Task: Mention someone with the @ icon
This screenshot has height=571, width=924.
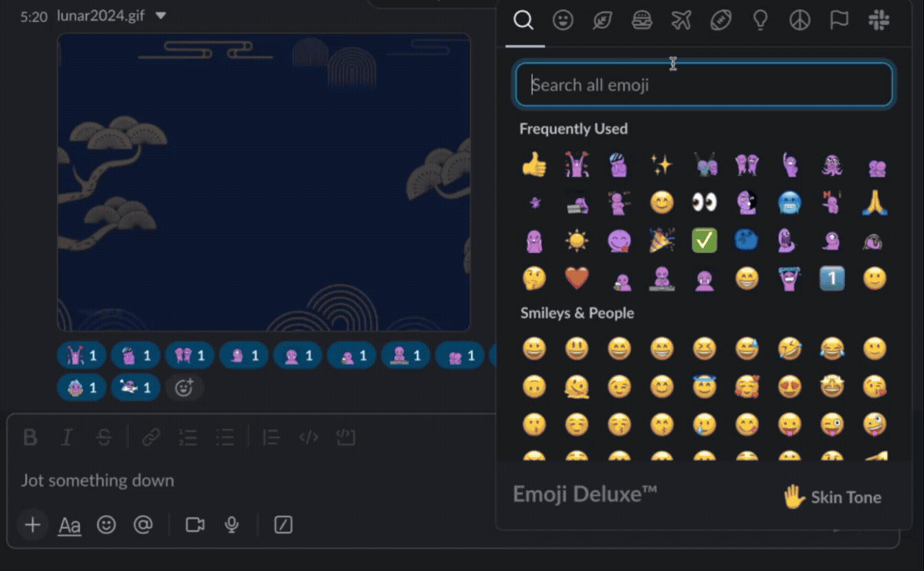Action: (x=142, y=526)
